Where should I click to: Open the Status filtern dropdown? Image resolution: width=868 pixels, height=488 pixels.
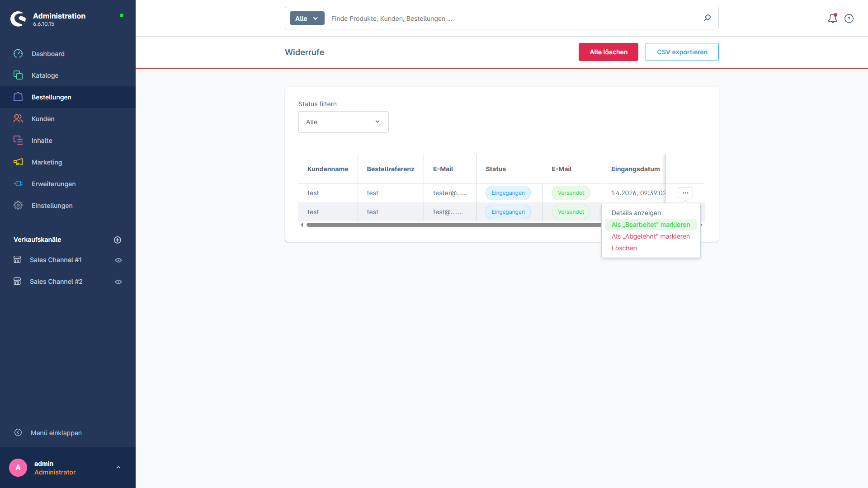[344, 122]
